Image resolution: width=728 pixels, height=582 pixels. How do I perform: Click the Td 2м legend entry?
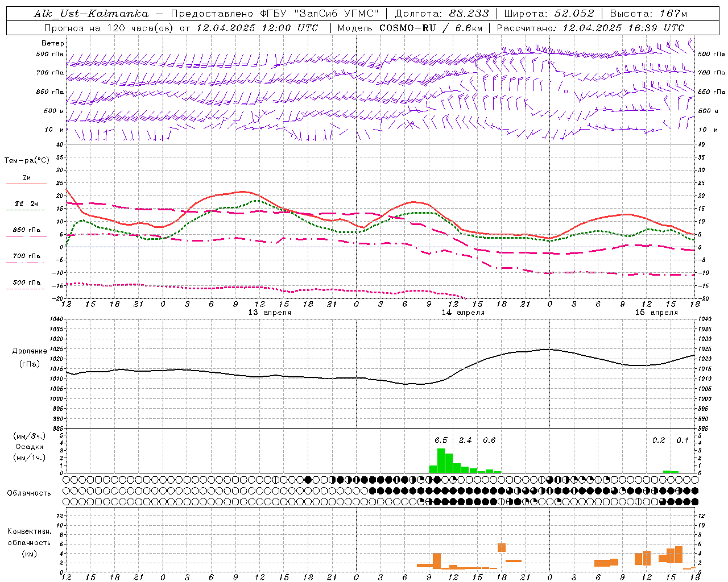point(26,203)
